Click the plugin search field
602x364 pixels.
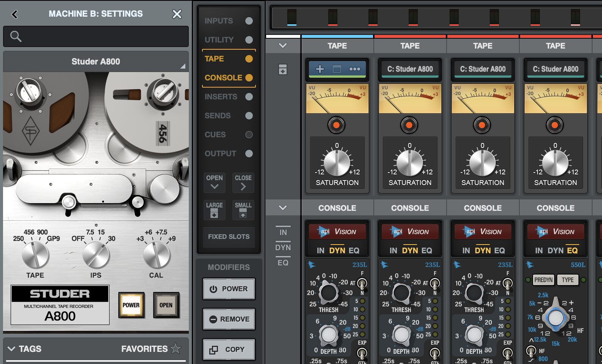point(96,36)
